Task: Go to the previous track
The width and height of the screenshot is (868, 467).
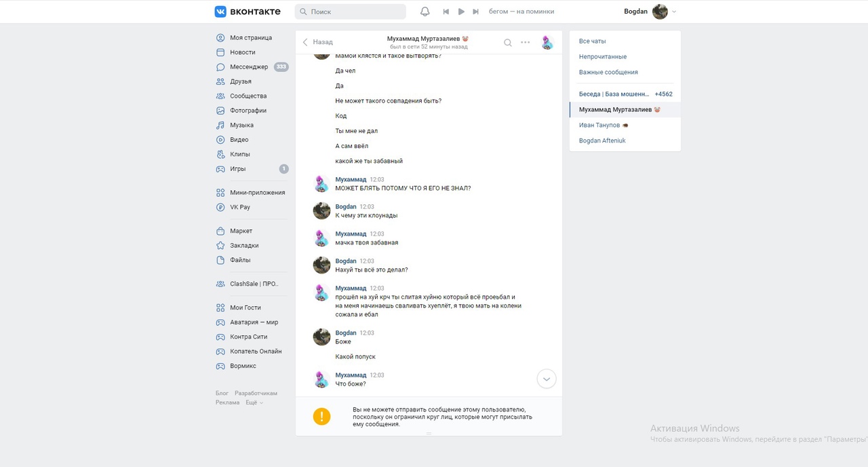Action: (446, 12)
